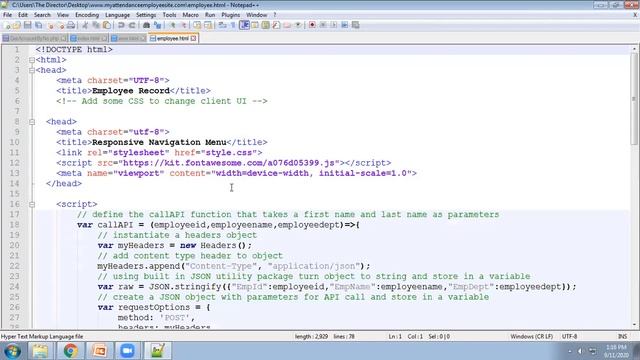Open the Search menu
This screenshot has width=640, height=360.
(x=42, y=15)
